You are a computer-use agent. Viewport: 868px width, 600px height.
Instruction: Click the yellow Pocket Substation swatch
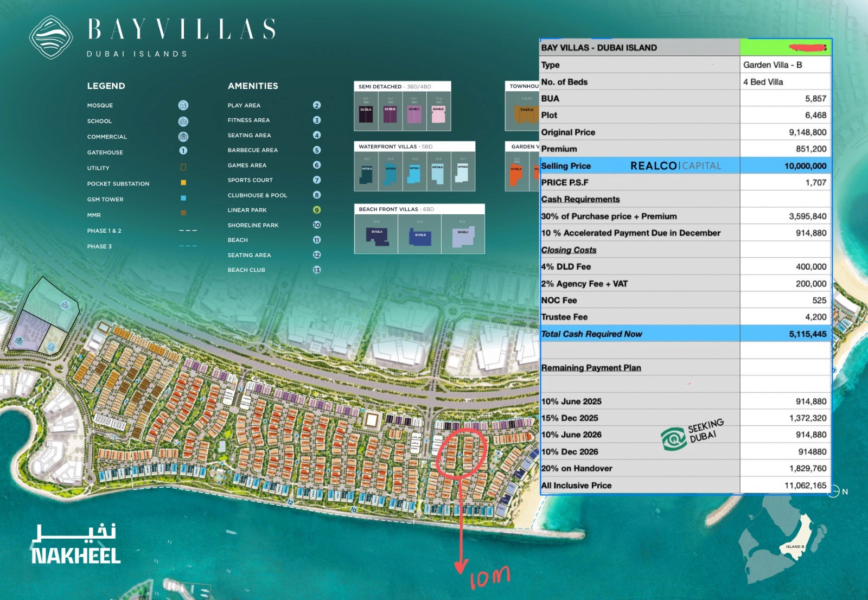tap(183, 183)
